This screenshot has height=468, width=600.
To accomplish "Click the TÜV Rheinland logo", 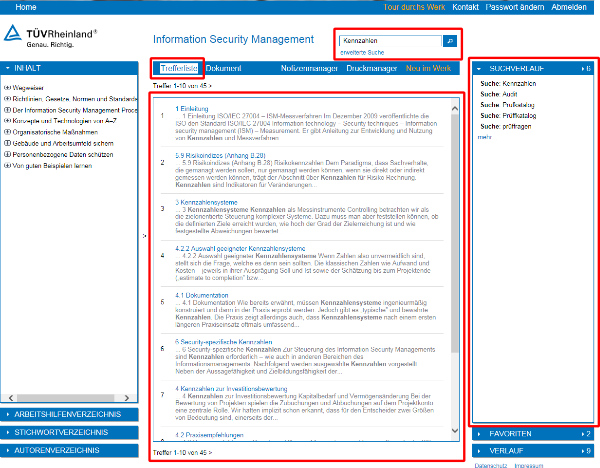I will (x=50, y=36).
